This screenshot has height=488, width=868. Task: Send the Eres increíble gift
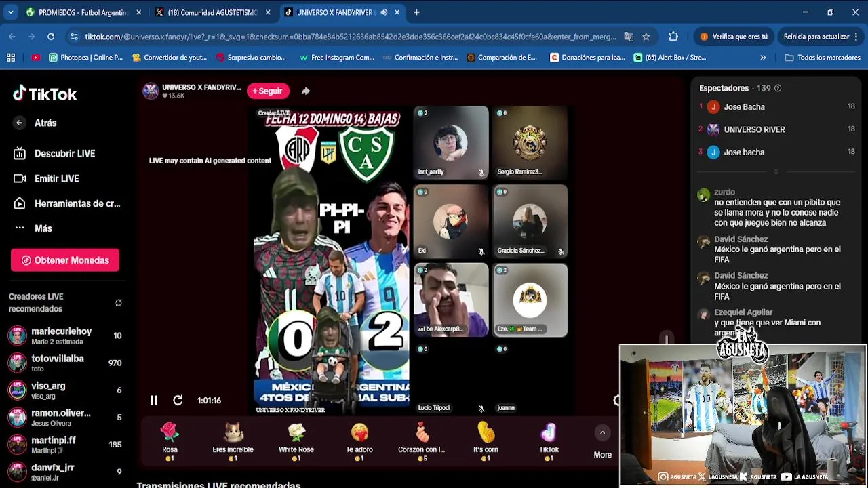click(233, 441)
